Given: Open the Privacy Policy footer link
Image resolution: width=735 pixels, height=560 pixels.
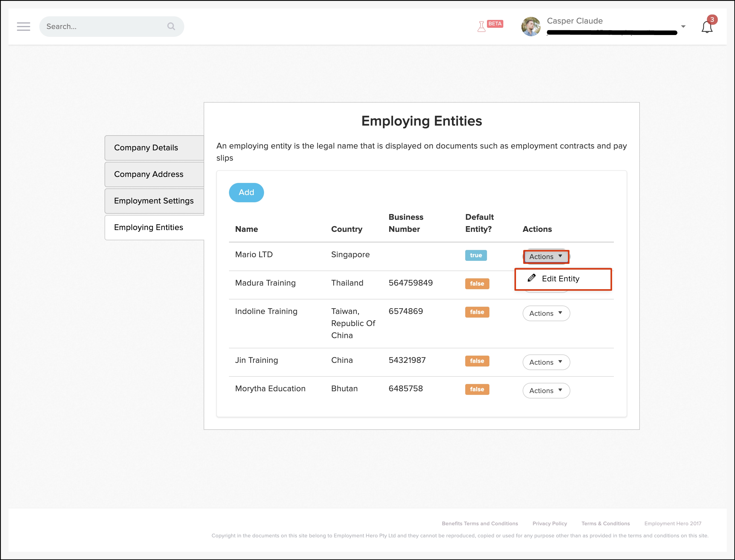Looking at the screenshot, I should pos(550,523).
